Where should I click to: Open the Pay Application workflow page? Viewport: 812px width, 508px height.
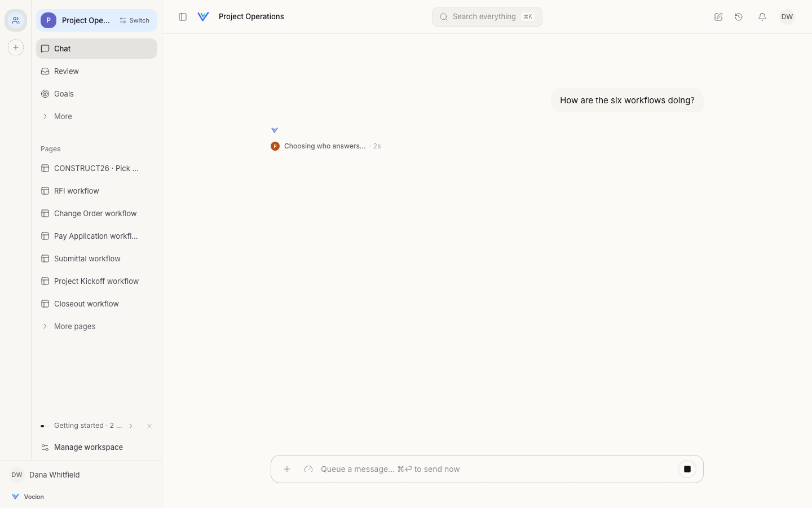point(96,236)
